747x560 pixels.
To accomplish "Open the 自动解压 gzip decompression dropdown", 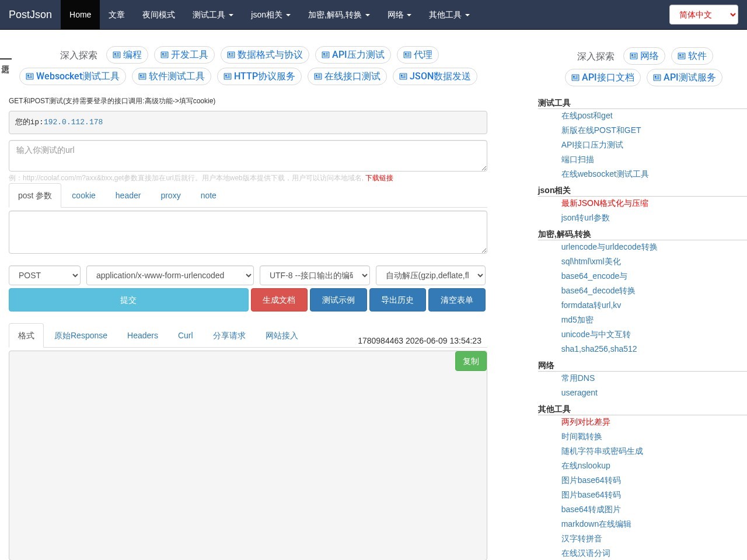I will point(431,275).
